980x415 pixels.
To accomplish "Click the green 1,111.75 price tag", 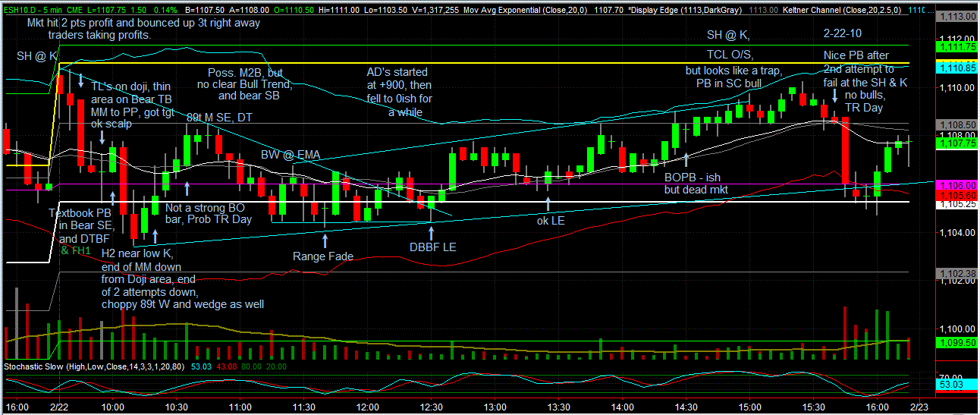I will [x=955, y=47].
